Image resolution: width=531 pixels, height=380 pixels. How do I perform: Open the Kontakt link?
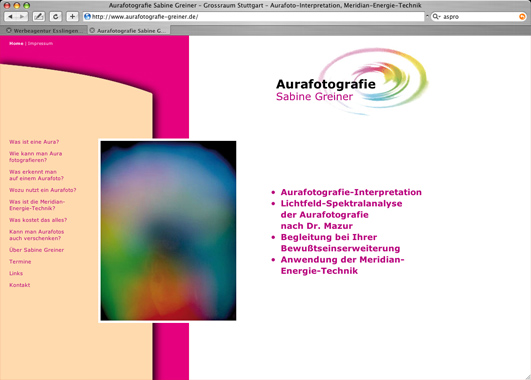pos(20,285)
